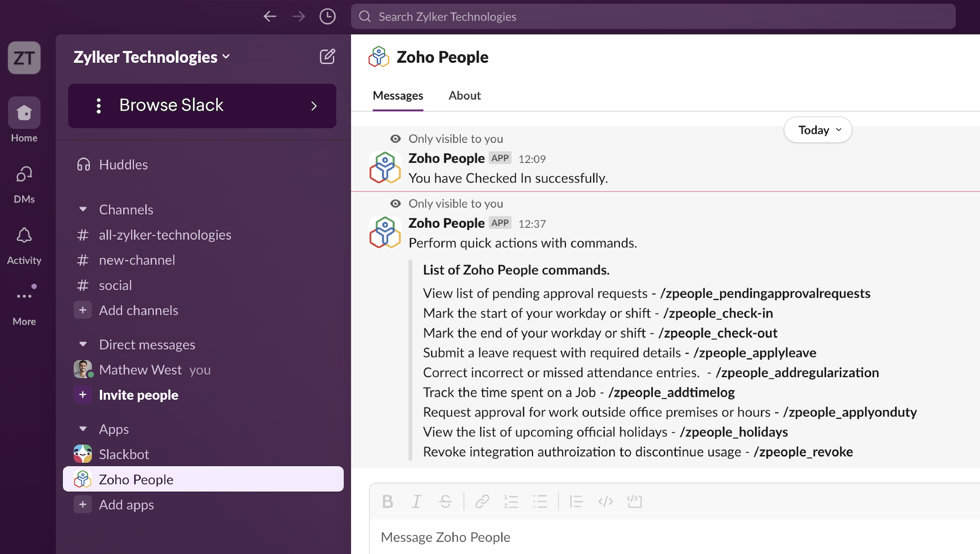Open the Zylker Technologies workspace menu
Screen dimensions: 980x554
coord(151,57)
